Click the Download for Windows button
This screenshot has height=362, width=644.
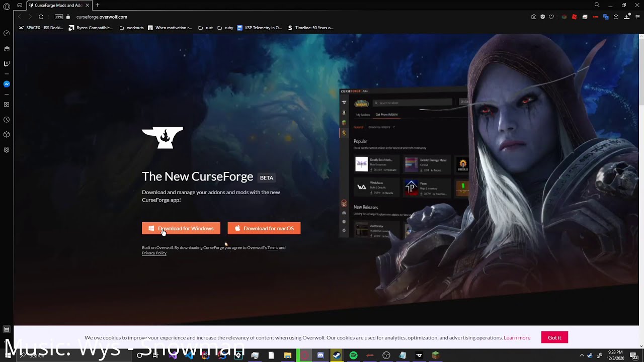(181, 228)
